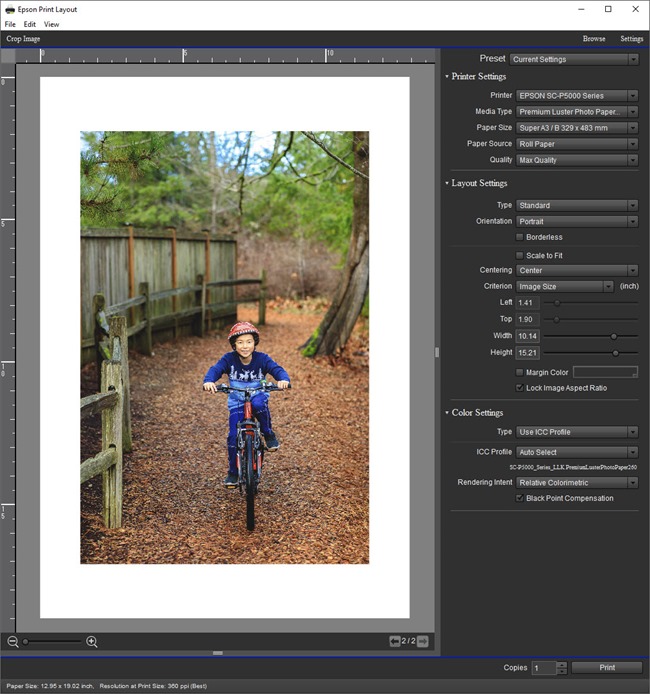The image size is (650, 694).
Task: Click the Resolution at Print Size status text
Action: click(153, 686)
